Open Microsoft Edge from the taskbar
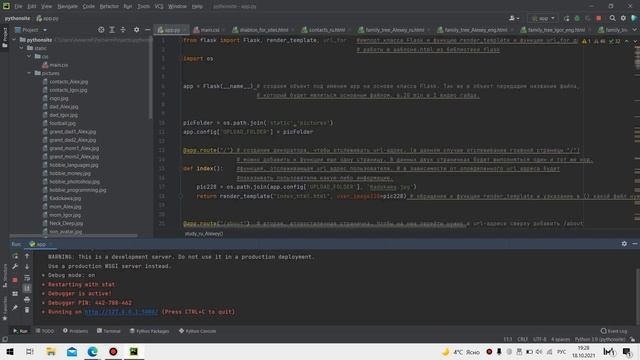The width and height of the screenshot is (640, 360). click(92, 351)
